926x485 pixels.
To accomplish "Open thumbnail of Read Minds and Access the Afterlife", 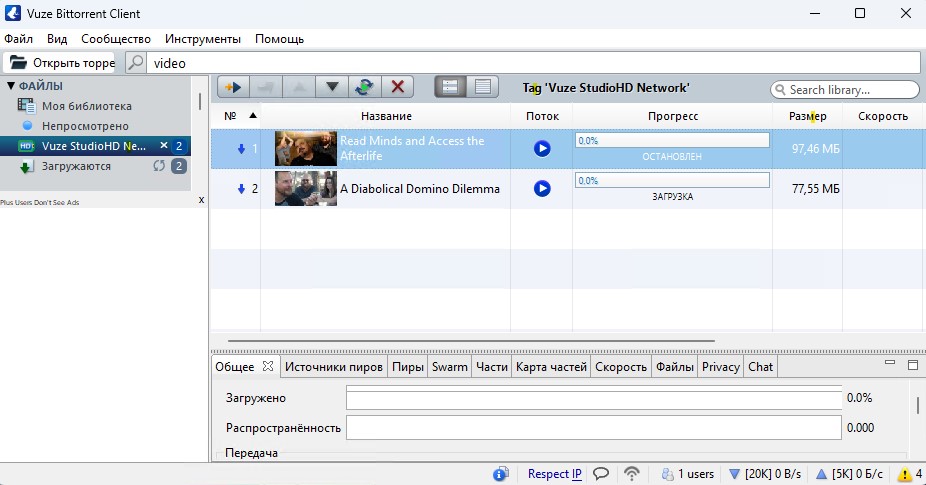I will coord(306,148).
